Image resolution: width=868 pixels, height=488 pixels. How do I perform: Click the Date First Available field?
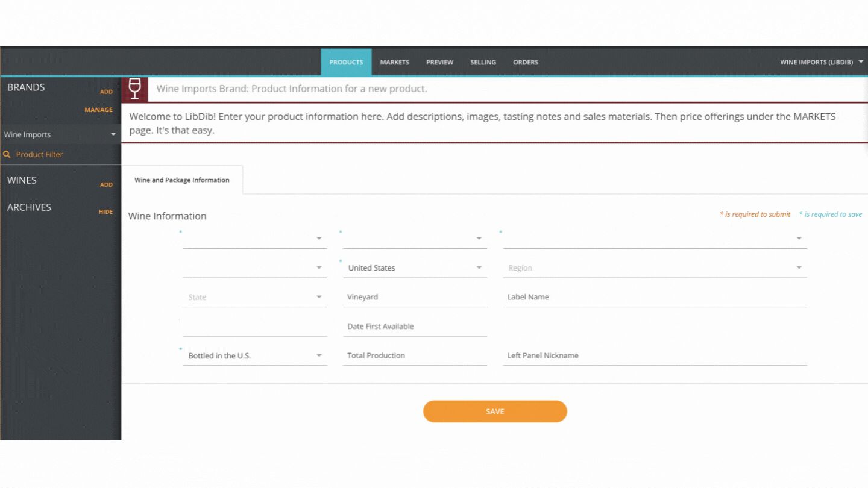tap(415, 326)
